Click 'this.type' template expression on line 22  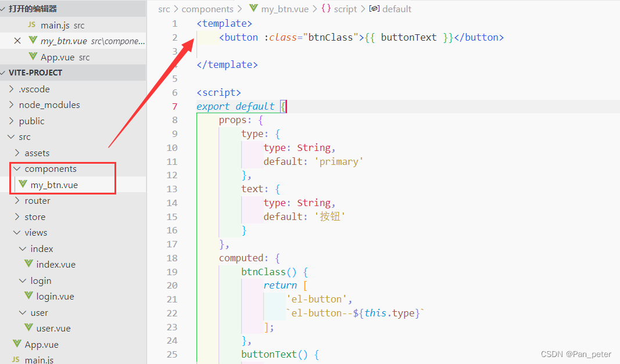[389, 313]
